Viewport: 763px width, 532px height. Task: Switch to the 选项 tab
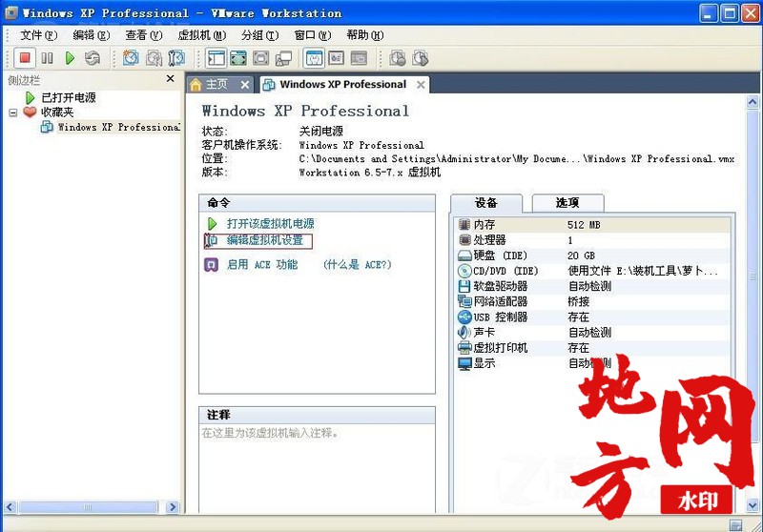[x=567, y=203]
